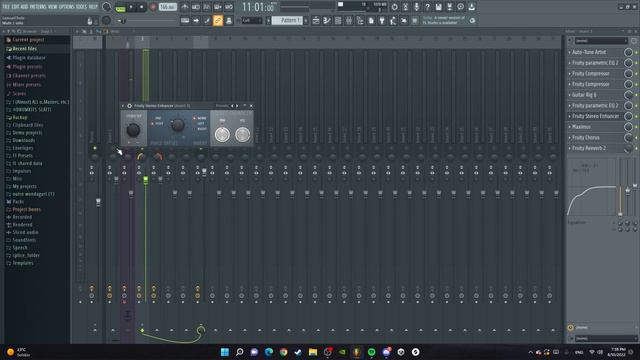Click the cloud update notification icon

click(x=472, y=20)
